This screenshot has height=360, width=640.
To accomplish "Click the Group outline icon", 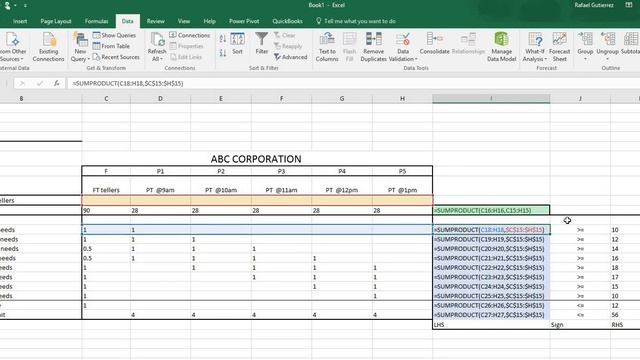I will click(x=585, y=40).
